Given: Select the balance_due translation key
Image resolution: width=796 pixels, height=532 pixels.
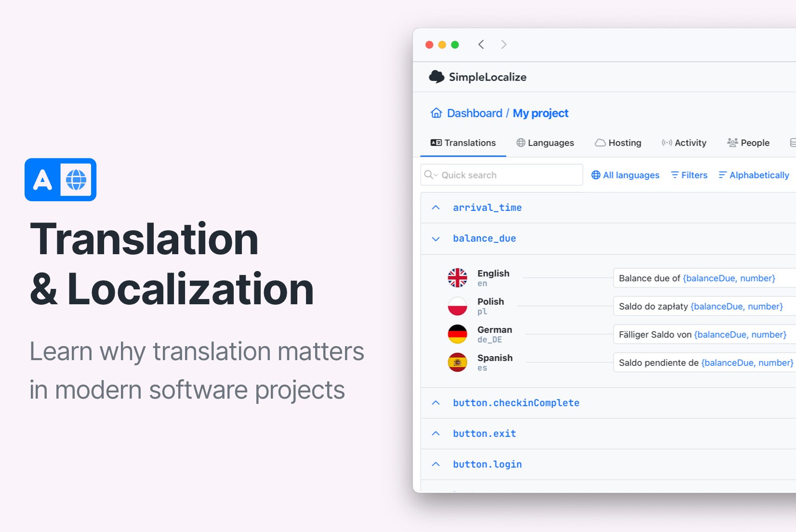Looking at the screenshot, I should [x=484, y=238].
